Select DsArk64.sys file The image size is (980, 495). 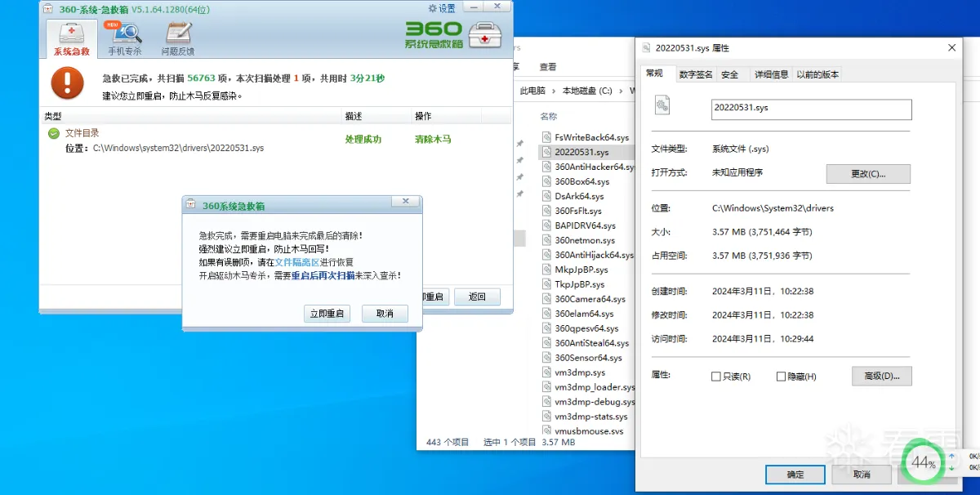pos(573,196)
